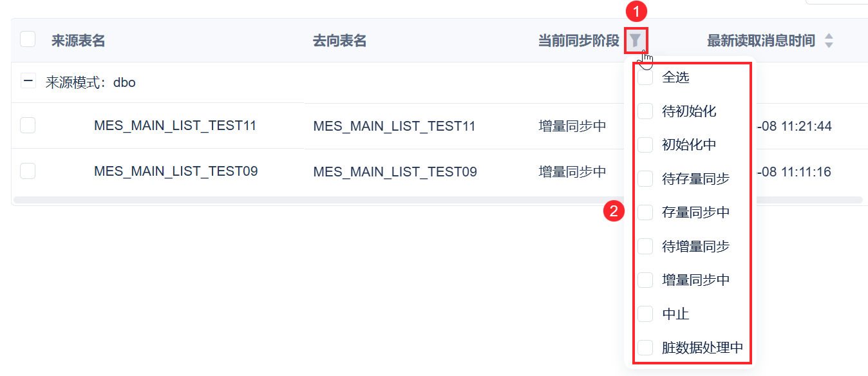The width and height of the screenshot is (868, 376).
Task: Check the 中止 filter option
Action: click(x=645, y=314)
